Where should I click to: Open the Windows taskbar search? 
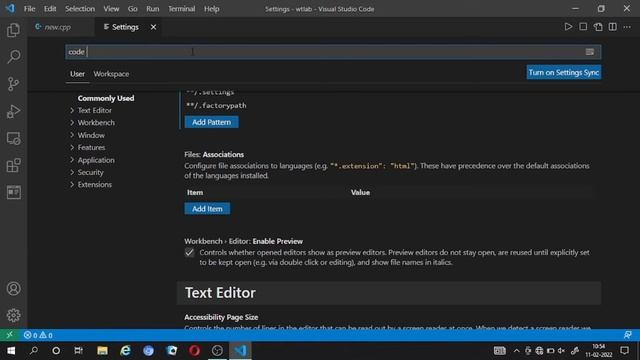(x=34, y=351)
